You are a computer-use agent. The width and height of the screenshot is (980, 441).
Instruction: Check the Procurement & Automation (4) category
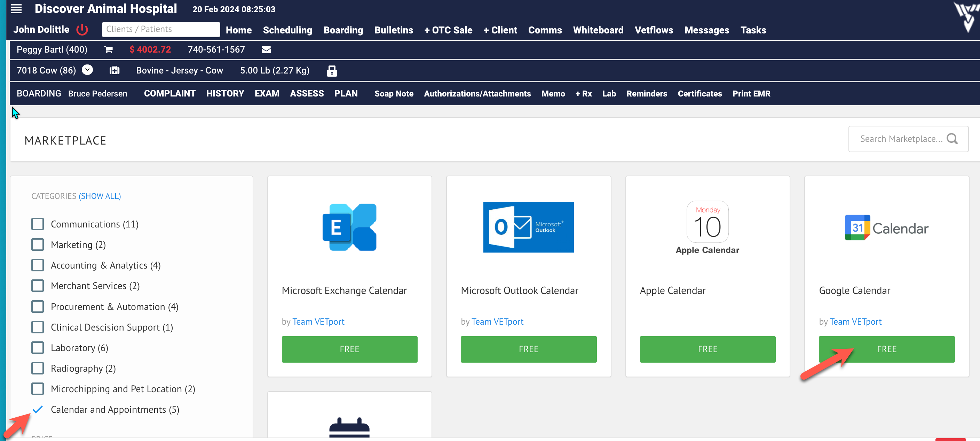37,307
